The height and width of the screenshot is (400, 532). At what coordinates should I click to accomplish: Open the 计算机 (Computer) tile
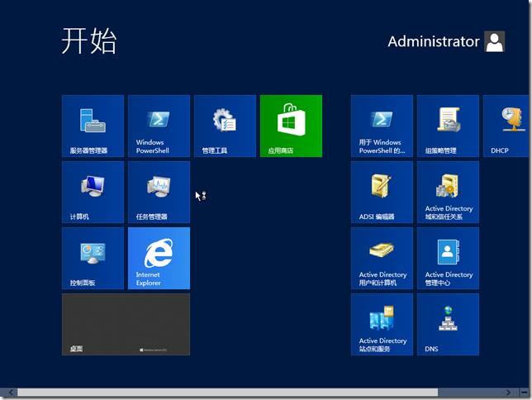coord(93,193)
